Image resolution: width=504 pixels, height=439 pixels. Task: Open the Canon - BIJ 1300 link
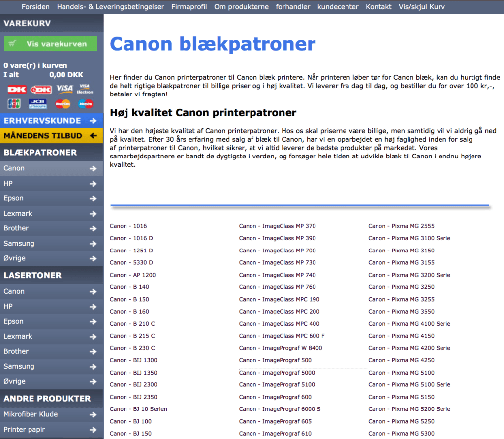133,360
